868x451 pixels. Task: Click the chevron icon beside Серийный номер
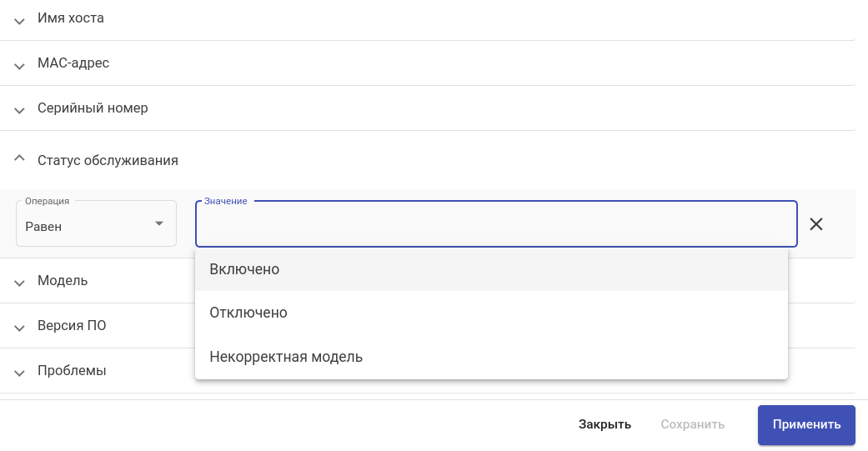(x=20, y=109)
